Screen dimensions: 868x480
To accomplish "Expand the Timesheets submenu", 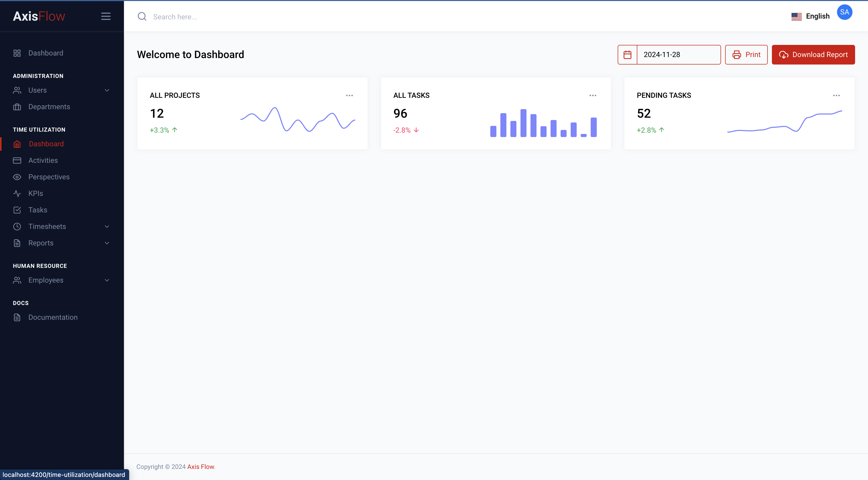I will [107, 226].
